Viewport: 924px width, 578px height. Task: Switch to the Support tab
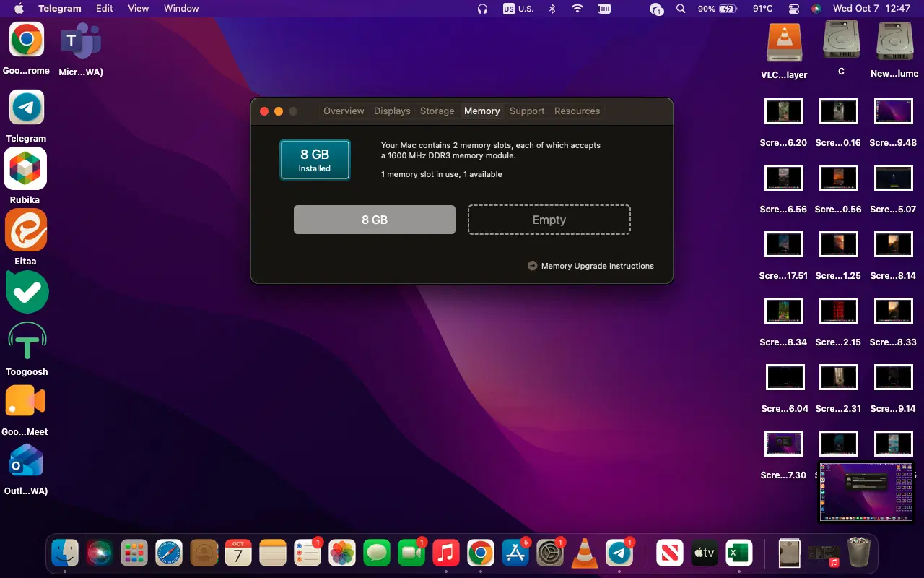point(527,111)
